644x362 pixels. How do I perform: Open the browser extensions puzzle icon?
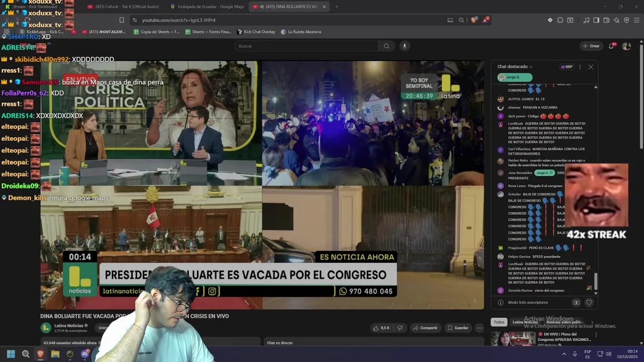pyautogui.click(x=560, y=20)
